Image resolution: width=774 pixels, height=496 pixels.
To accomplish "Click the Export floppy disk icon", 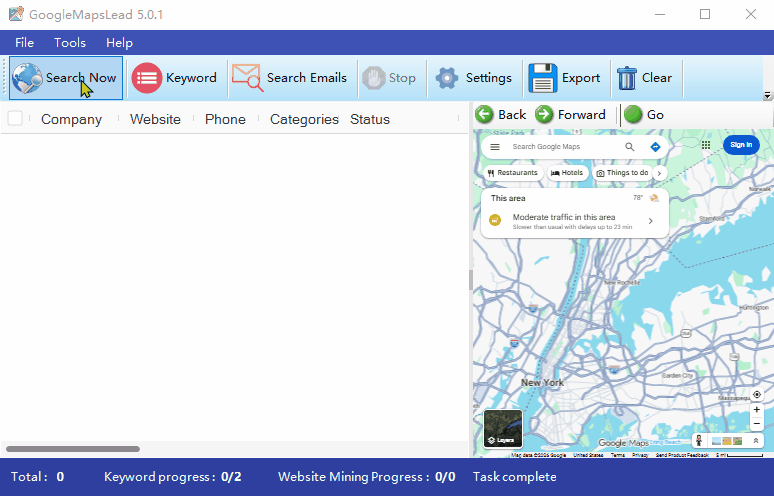I will [542, 78].
